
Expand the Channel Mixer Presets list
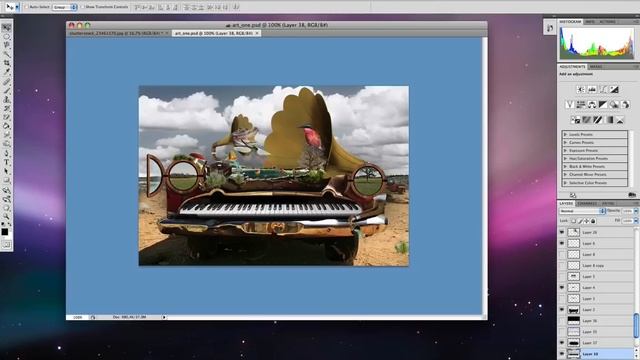(565, 175)
